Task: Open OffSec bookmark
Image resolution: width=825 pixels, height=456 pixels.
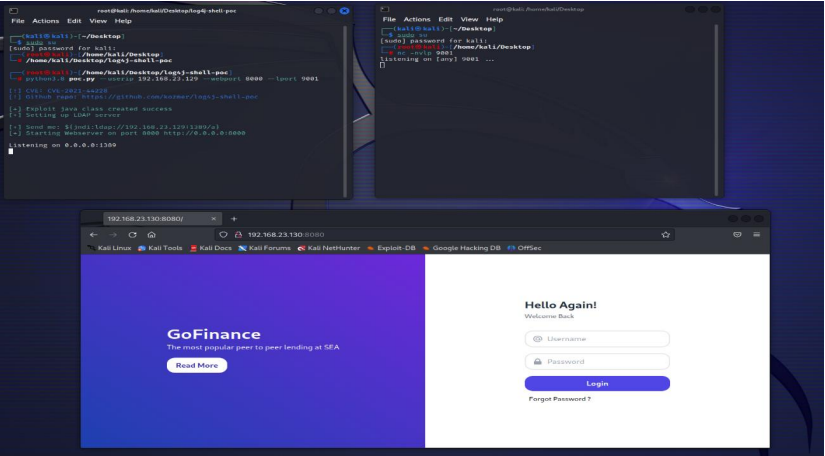Action: coord(524,248)
